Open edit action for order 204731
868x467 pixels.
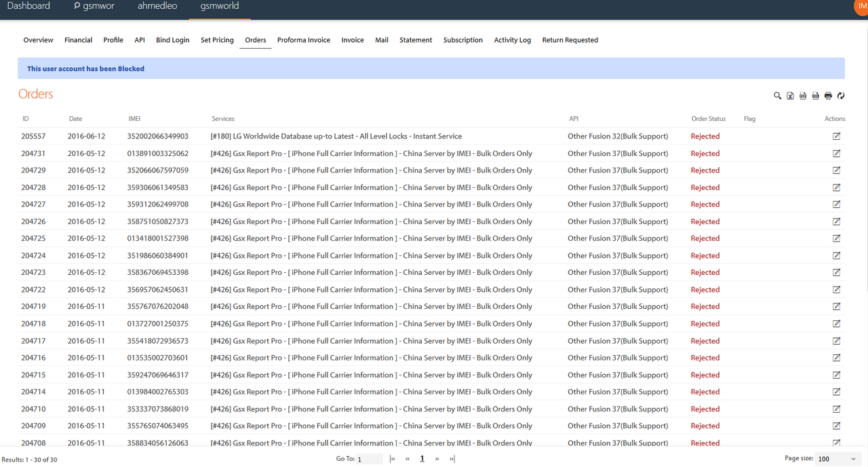click(x=836, y=153)
